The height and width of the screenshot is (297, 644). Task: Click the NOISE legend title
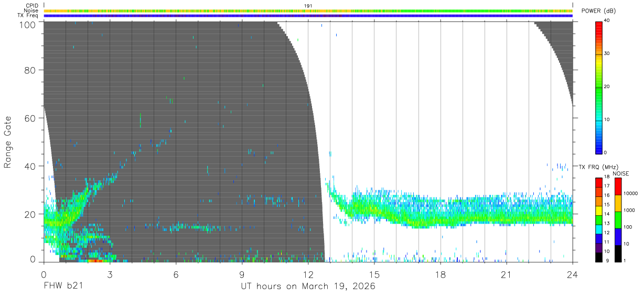621,173
